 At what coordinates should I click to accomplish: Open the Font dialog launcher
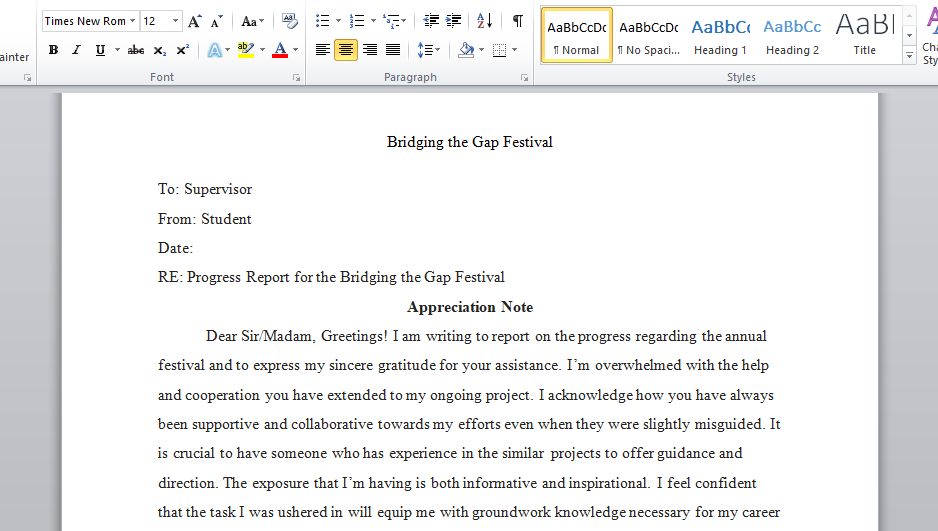point(296,78)
